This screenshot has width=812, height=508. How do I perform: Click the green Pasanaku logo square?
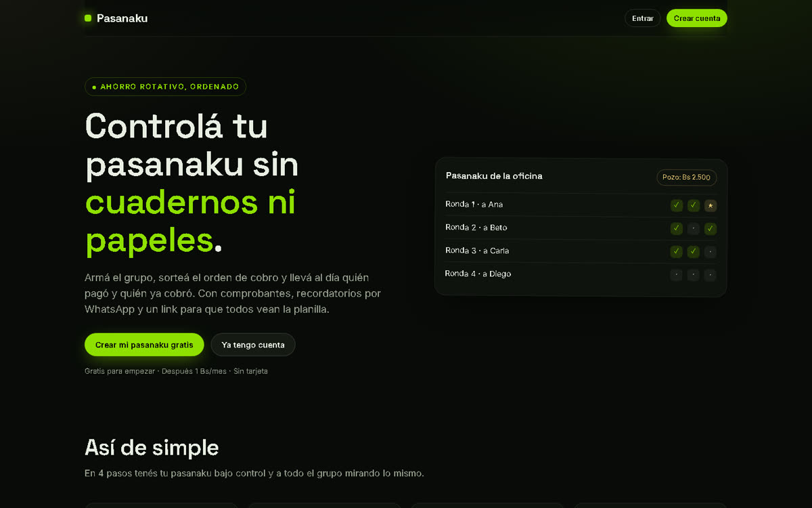(88, 18)
